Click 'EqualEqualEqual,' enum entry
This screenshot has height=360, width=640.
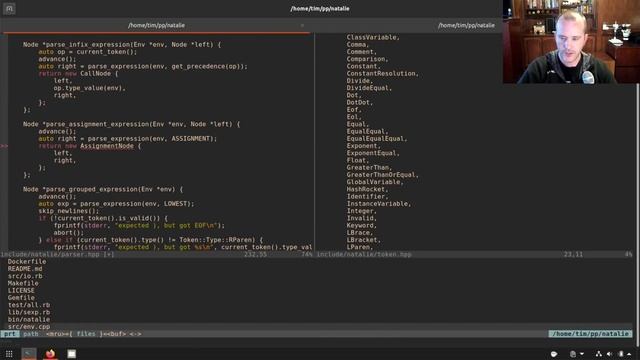click(377, 138)
